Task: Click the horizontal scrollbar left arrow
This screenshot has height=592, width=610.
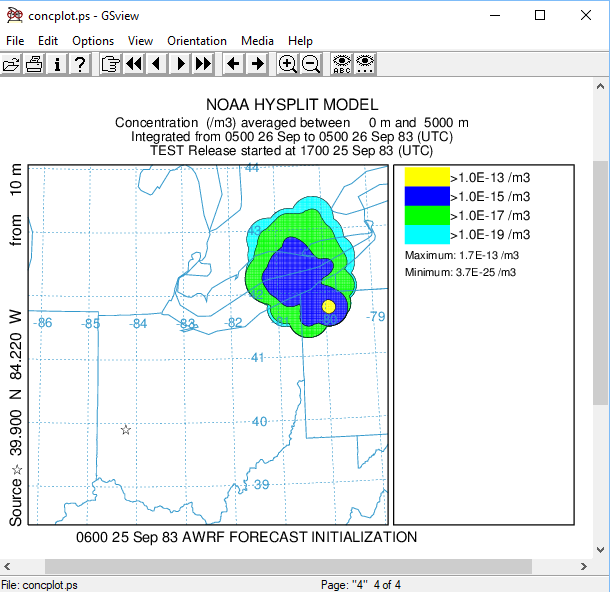Action: pyautogui.click(x=7, y=566)
